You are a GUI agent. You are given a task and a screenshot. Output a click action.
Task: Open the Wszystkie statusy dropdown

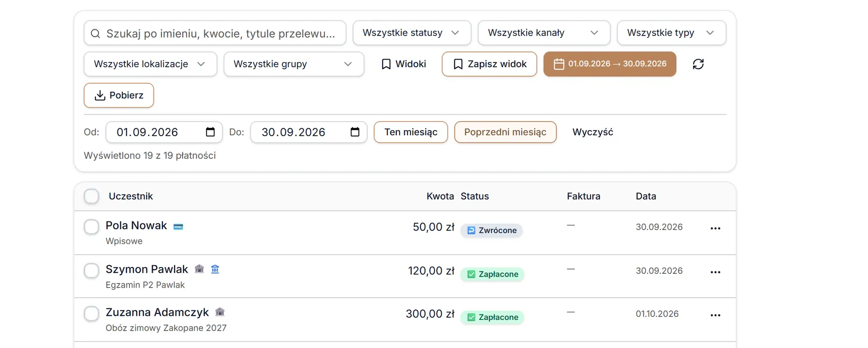click(412, 33)
